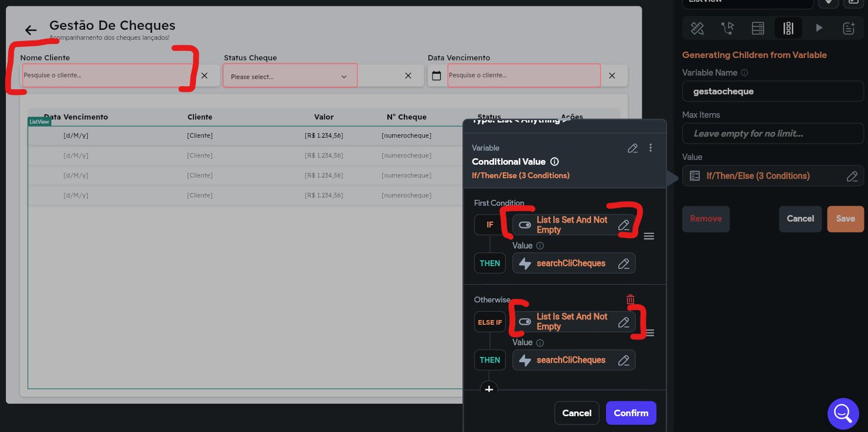The width and height of the screenshot is (868, 432).
Task: Click the 'First Condition' label
Action: pyautogui.click(x=499, y=203)
